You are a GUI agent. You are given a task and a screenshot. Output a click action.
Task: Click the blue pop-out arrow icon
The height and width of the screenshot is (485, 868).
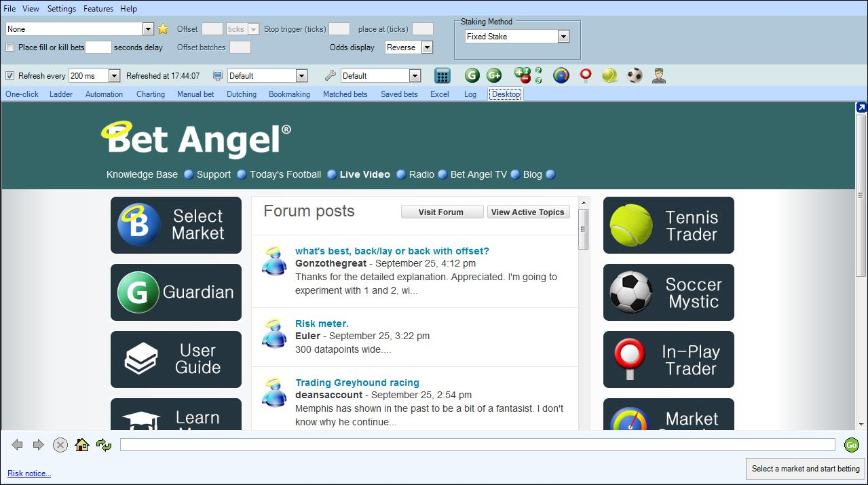(861, 107)
